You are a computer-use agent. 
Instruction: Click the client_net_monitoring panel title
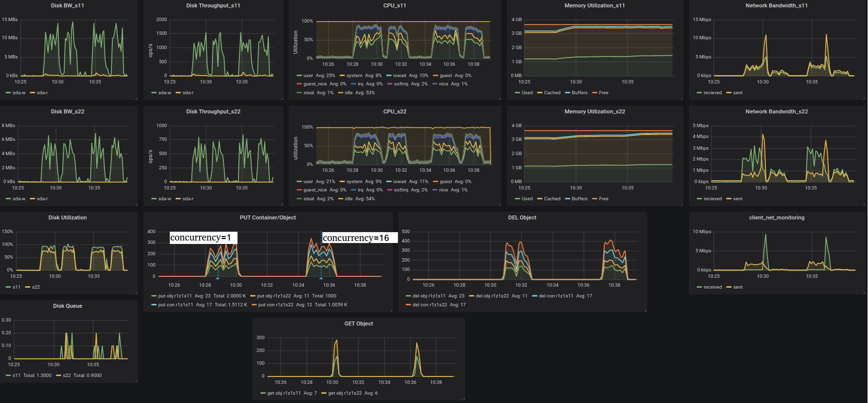(x=777, y=217)
